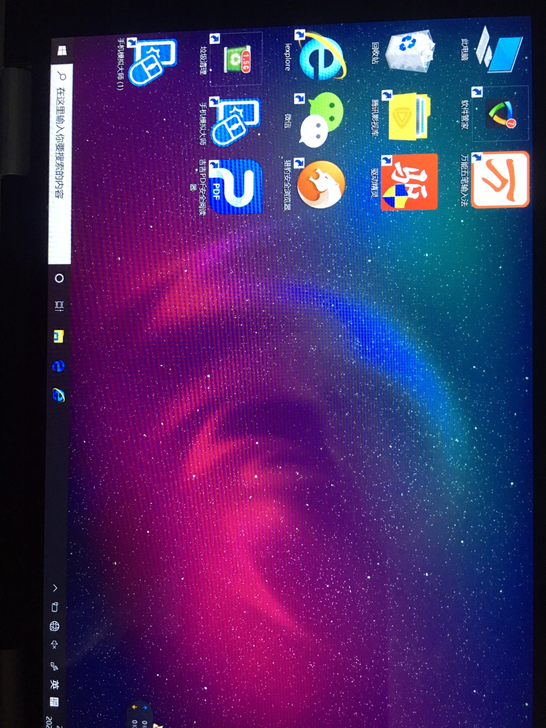
Task: Launch 垃圾清理 cleanup shortcut
Action: pos(236,58)
